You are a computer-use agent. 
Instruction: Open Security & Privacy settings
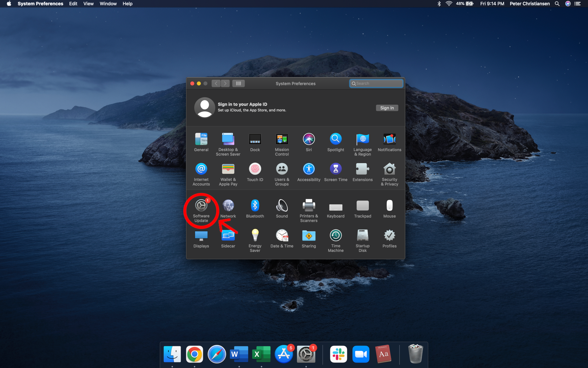tap(389, 174)
